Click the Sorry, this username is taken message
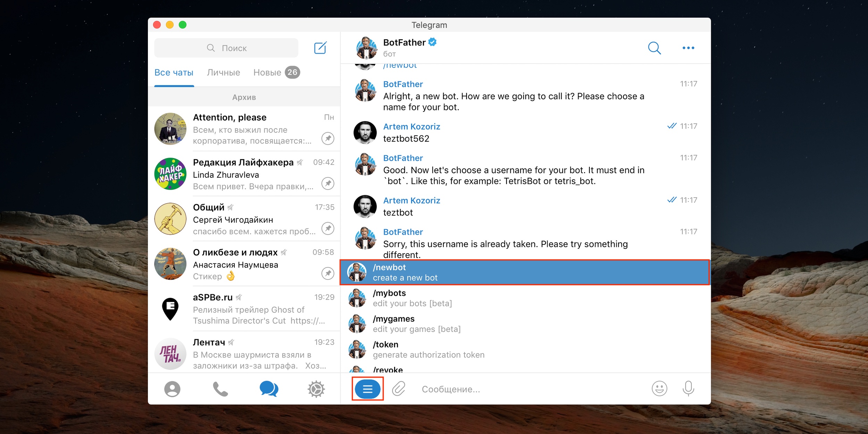The width and height of the screenshot is (868, 434). pyautogui.click(x=505, y=250)
